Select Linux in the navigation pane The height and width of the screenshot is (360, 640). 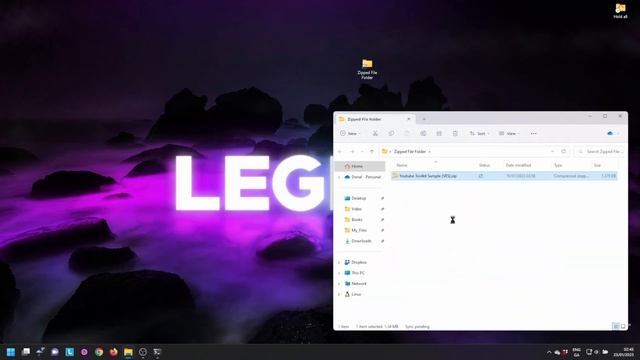(x=353, y=294)
